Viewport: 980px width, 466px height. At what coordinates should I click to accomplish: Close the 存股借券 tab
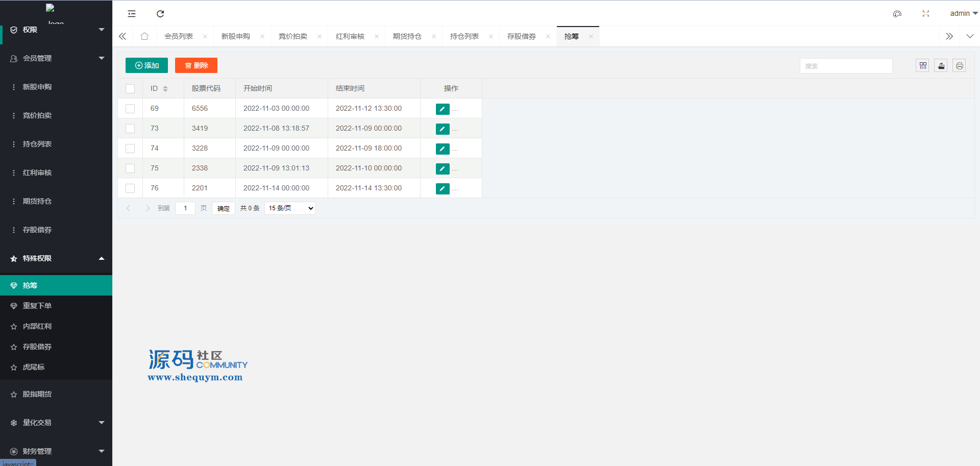click(x=548, y=36)
